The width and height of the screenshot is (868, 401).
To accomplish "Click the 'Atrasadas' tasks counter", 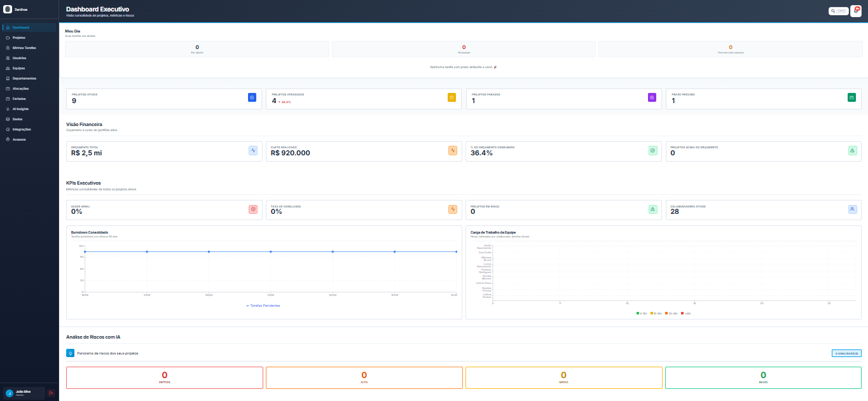I will coord(464,49).
